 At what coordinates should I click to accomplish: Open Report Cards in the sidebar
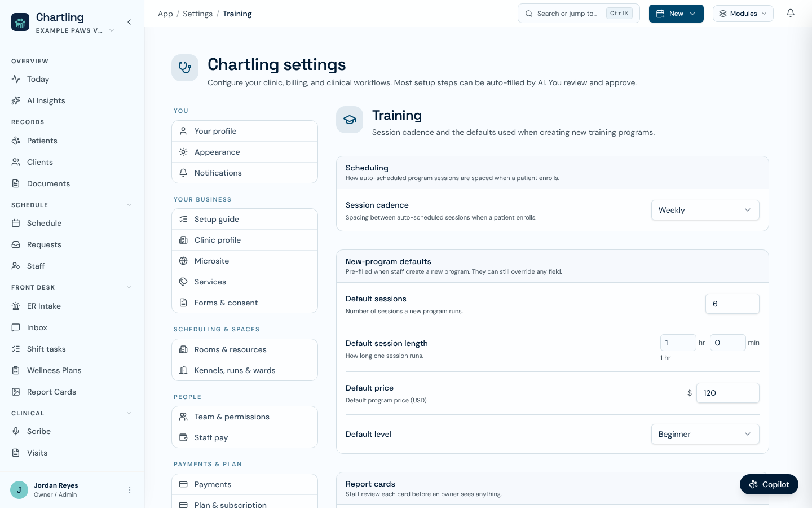(72, 392)
